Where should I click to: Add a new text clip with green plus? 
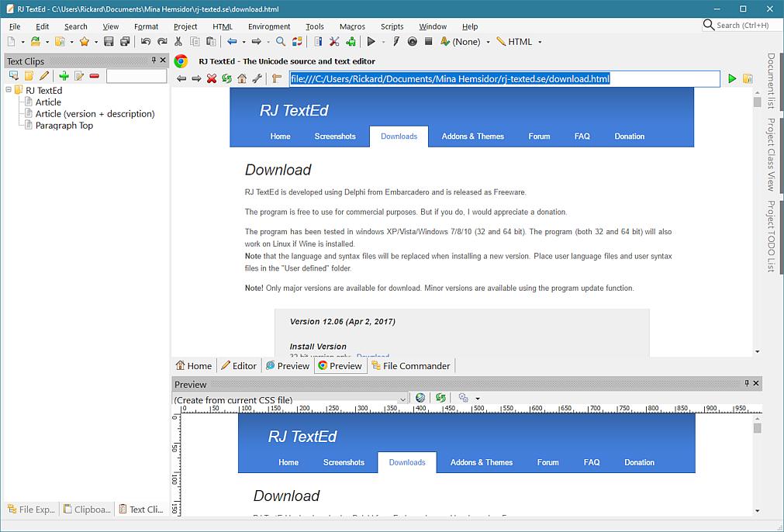coord(64,76)
